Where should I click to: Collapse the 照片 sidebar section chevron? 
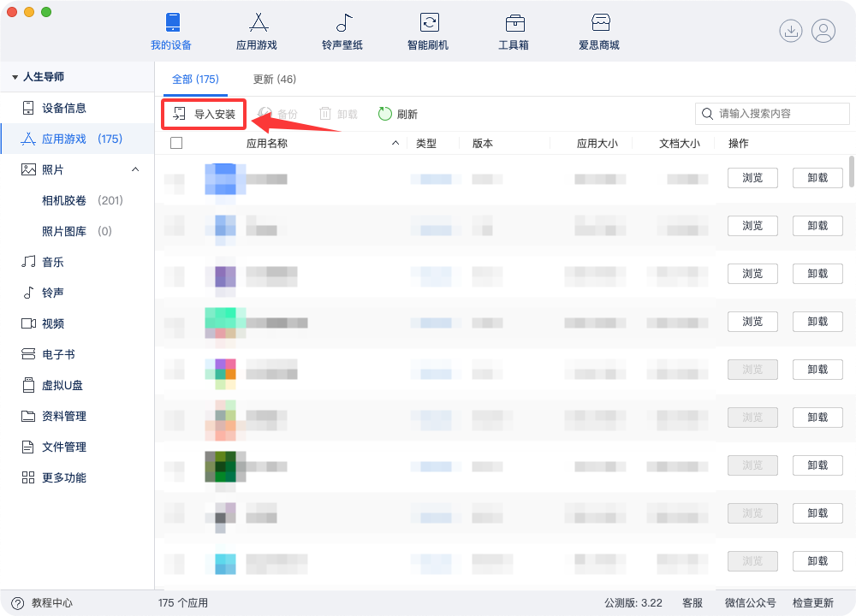[x=135, y=169]
